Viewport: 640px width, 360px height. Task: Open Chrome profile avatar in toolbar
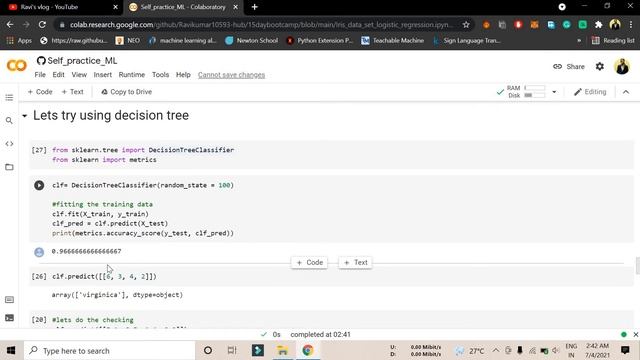615,24
